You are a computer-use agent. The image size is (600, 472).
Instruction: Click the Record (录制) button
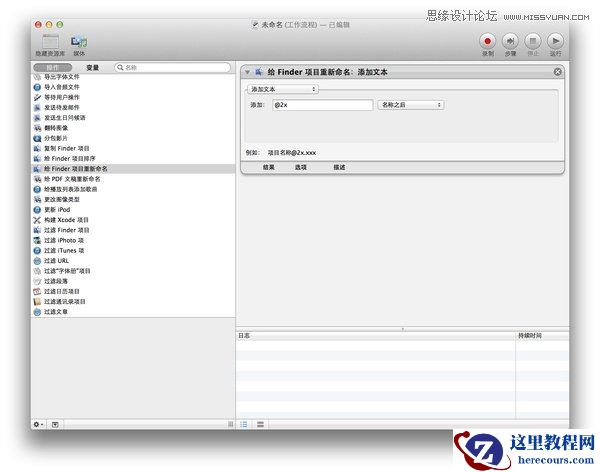pos(487,41)
